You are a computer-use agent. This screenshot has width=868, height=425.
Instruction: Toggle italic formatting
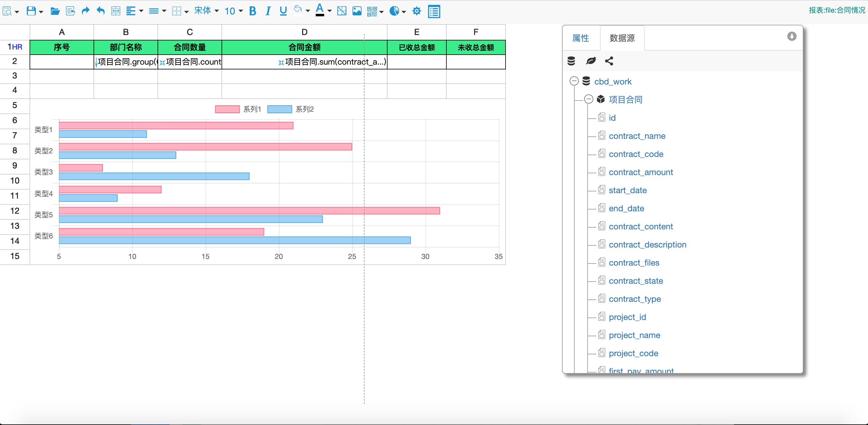pos(268,11)
